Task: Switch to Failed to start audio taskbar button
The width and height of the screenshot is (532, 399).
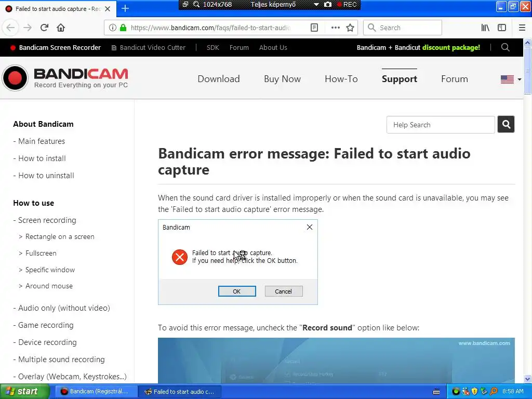Action: (x=180, y=391)
